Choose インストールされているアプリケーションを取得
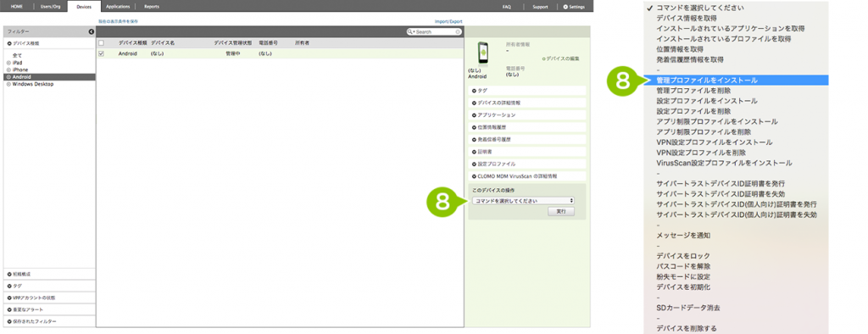This screenshot has width=868, height=334. coord(730,28)
